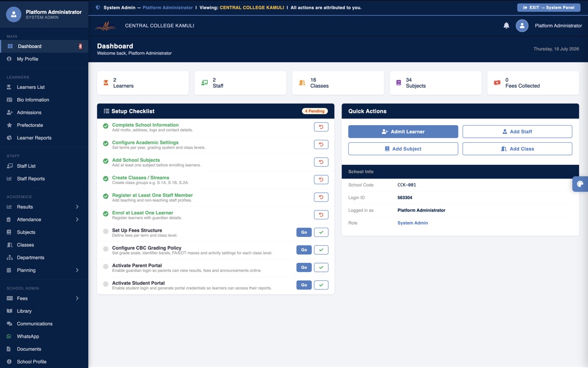The image size is (588, 368).
Task: Click the Add Class button
Action: [x=517, y=149]
